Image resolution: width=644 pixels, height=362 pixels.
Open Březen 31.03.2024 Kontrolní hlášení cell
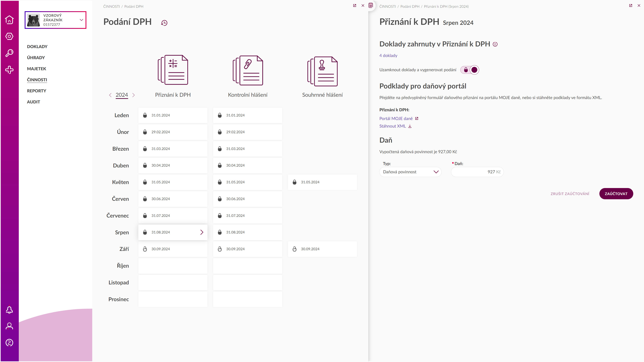click(248, 149)
